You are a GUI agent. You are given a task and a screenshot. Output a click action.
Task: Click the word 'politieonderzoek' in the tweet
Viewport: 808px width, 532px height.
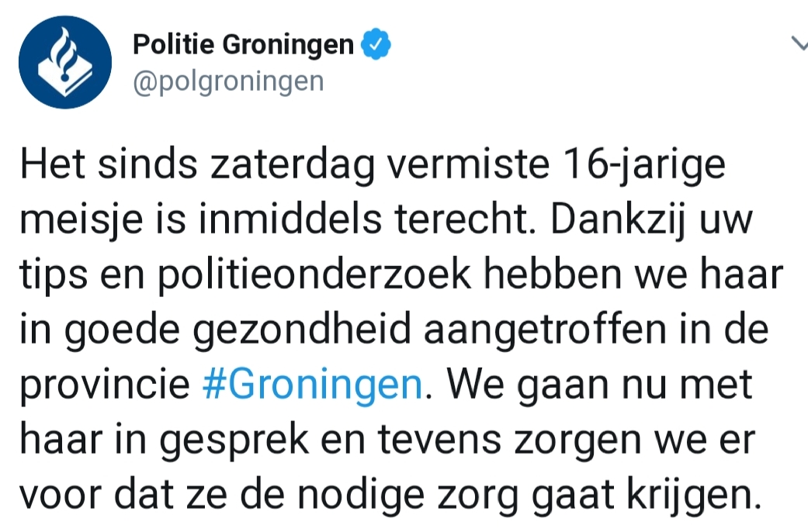(314, 276)
